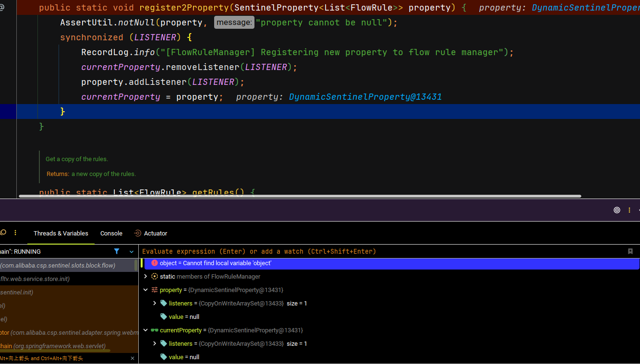Click the red error icon beside object watch
This screenshot has height=364, width=640.
pyautogui.click(x=155, y=263)
